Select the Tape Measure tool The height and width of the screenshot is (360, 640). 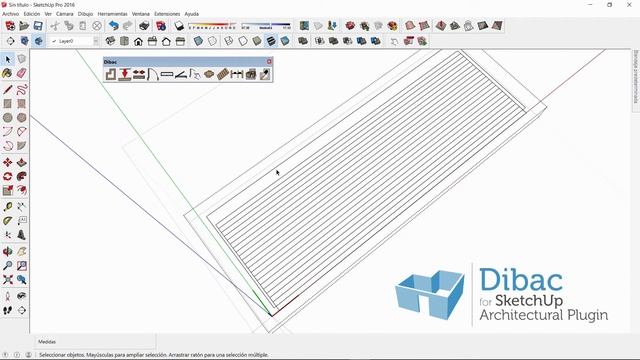8,207
